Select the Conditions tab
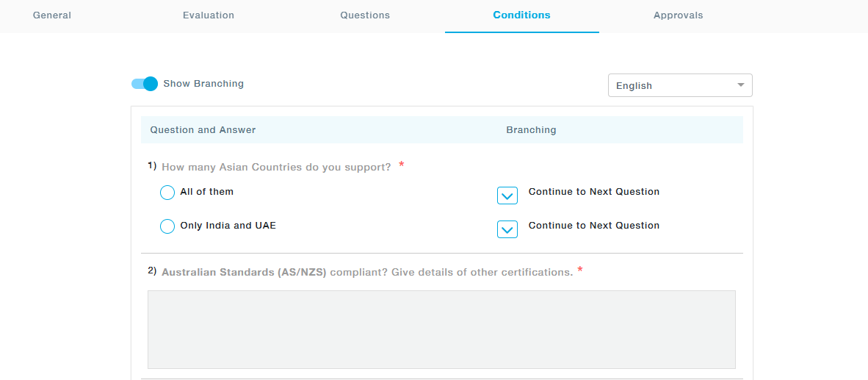Image resolution: width=868 pixels, height=380 pixels. pos(521,15)
